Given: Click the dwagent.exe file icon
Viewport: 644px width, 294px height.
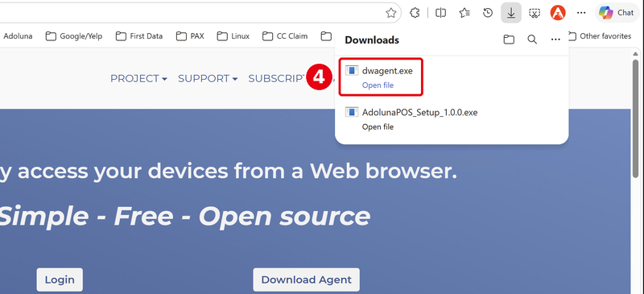Looking at the screenshot, I should (352, 70).
